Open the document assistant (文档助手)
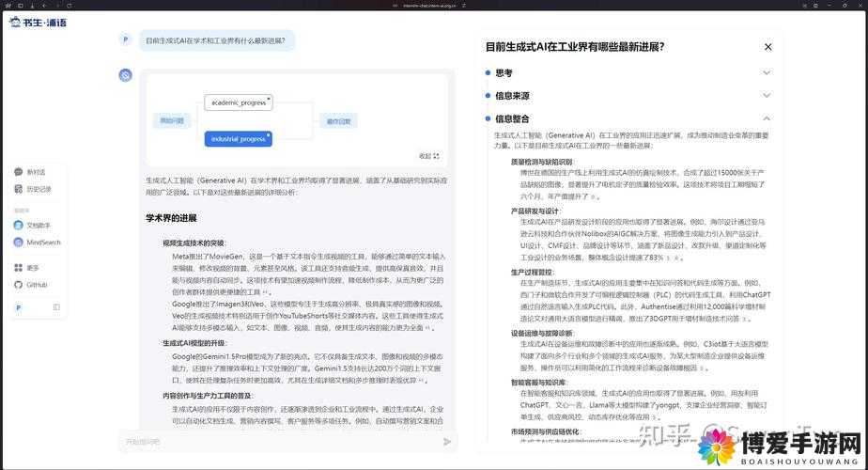The image size is (868, 470). (x=32, y=225)
